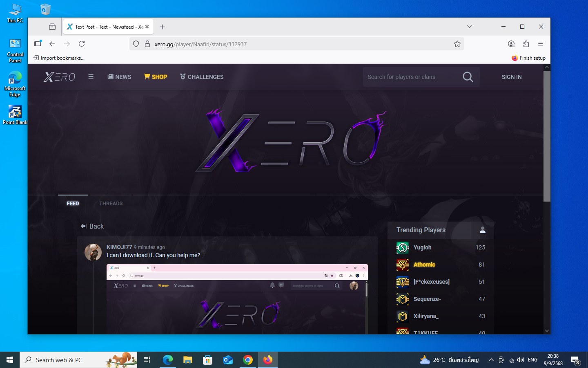Click the Trending Players person icon
The image size is (588, 368).
(x=482, y=230)
